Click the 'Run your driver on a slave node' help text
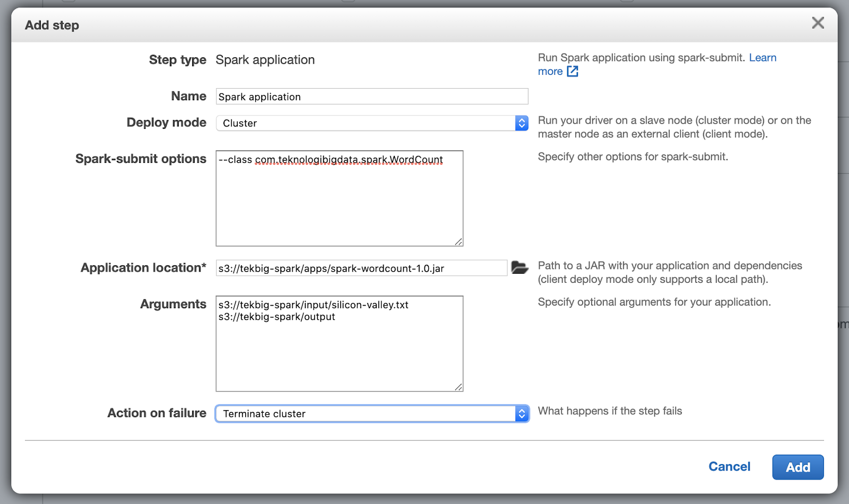 674,127
